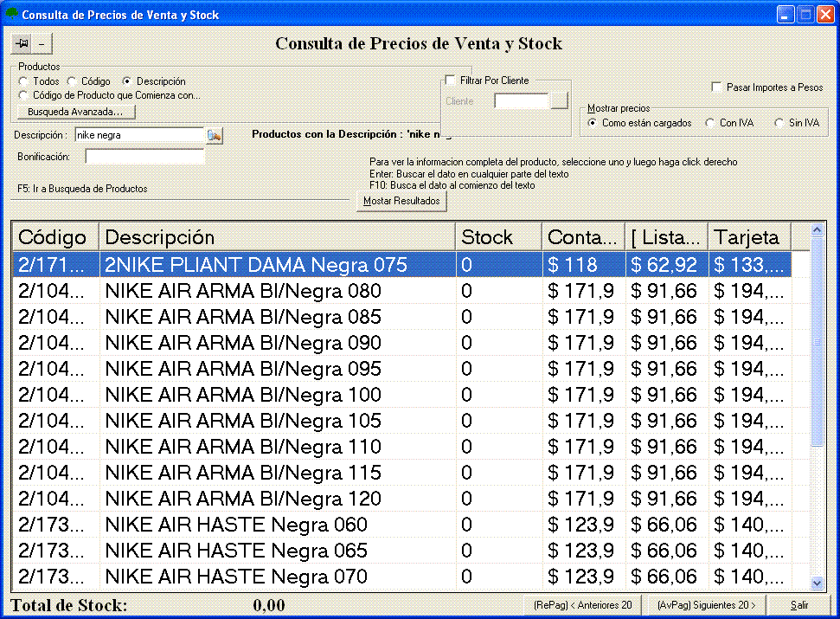Viewport: 840px width, 619px height.
Task: Select row NIKE AIR HASTE Negra 070
Action: (401, 577)
